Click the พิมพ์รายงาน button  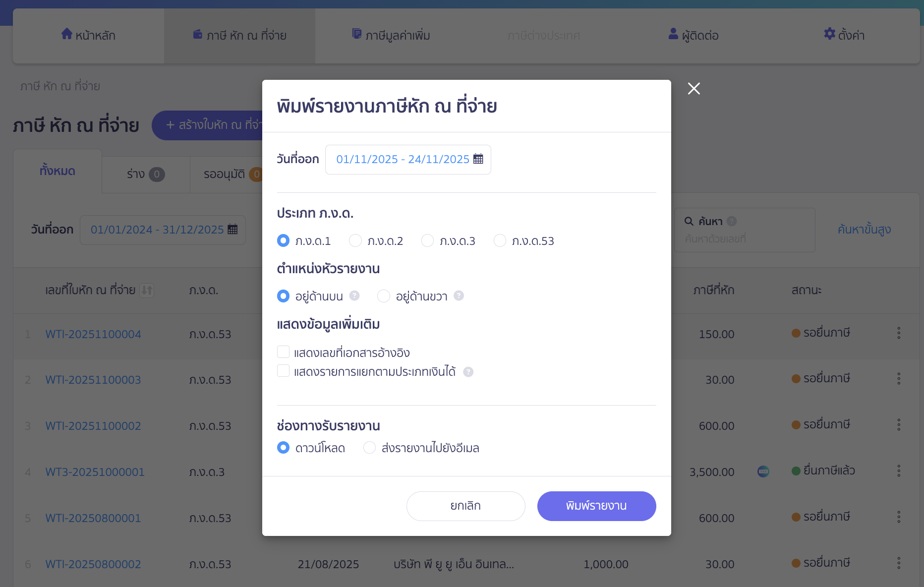tap(596, 506)
